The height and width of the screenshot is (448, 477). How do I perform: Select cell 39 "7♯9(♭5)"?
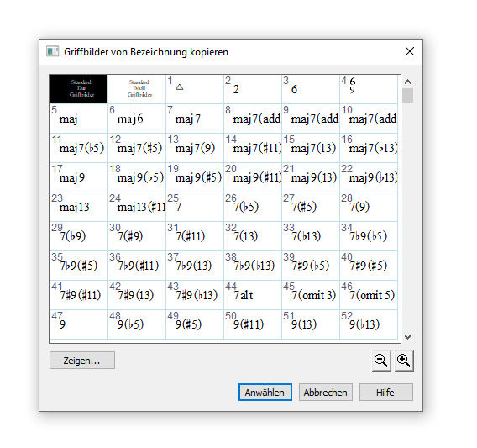point(311,266)
